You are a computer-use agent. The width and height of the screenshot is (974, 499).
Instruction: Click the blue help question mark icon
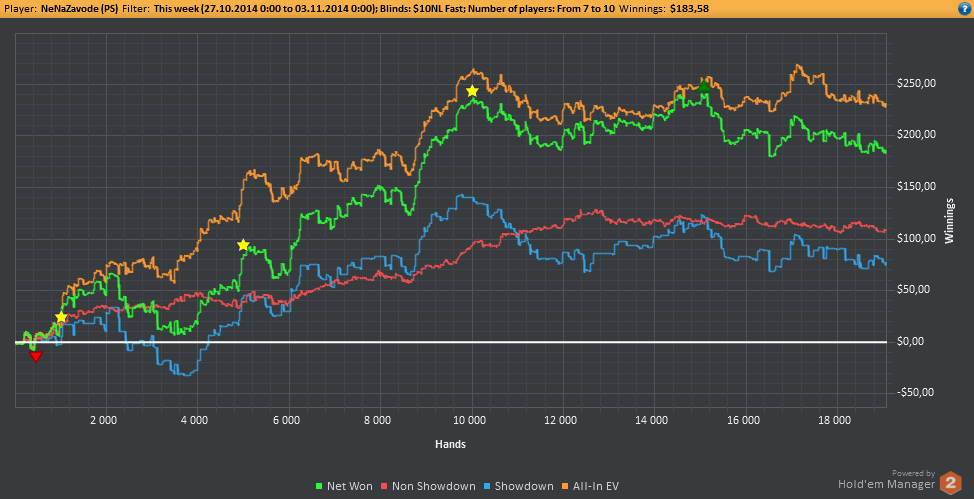[964, 8]
